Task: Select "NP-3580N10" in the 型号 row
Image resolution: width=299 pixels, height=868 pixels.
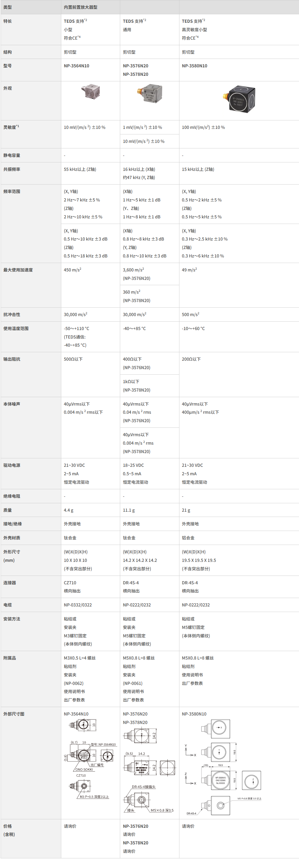Action: [195, 66]
